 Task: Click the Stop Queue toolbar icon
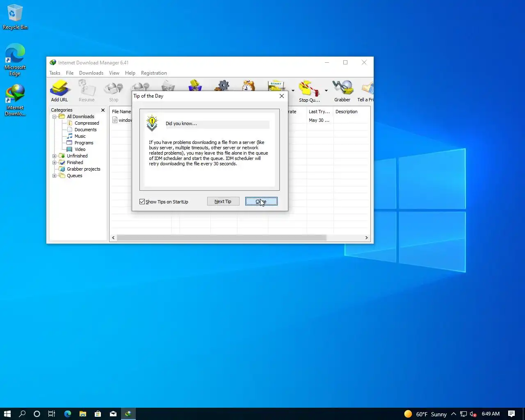[309, 91]
